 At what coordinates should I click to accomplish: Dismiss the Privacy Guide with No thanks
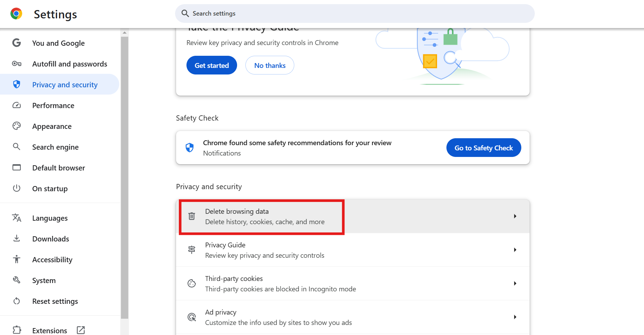click(x=270, y=65)
